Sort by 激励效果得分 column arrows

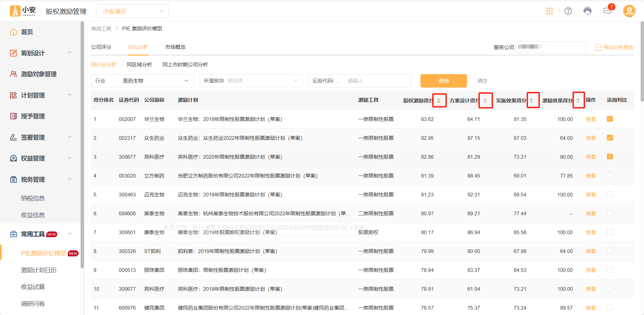point(578,100)
